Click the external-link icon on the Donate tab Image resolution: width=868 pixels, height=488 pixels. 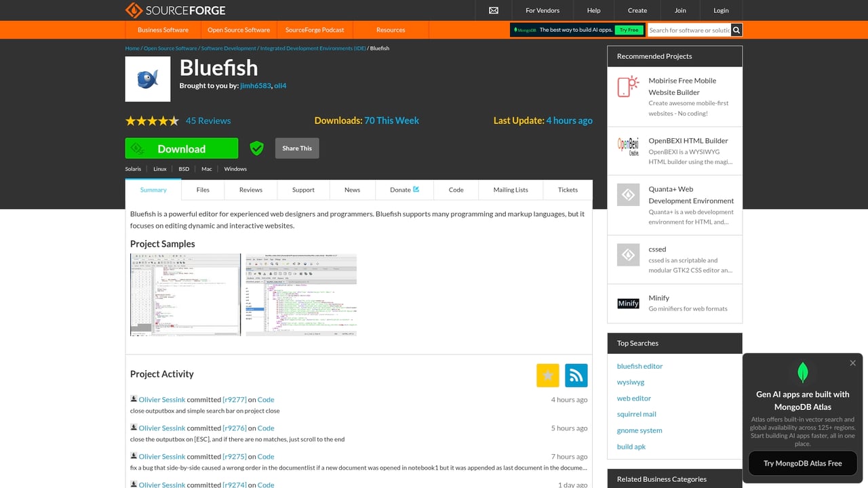(415, 189)
